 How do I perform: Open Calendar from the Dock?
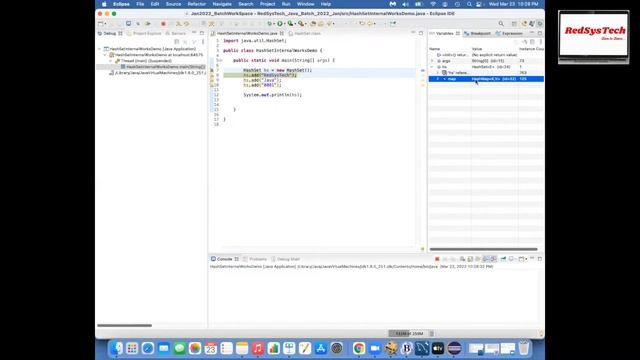coord(211,348)
